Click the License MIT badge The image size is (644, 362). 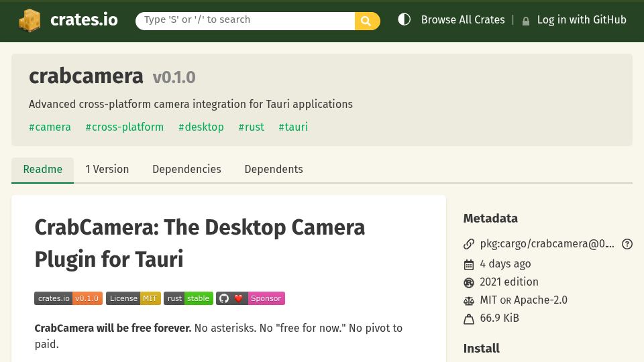[133, 298]
